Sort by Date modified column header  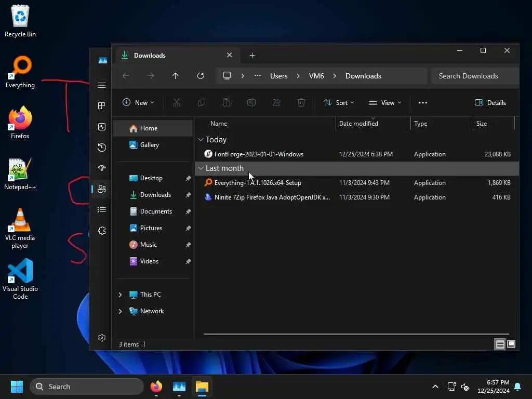[x=373, y=124]
